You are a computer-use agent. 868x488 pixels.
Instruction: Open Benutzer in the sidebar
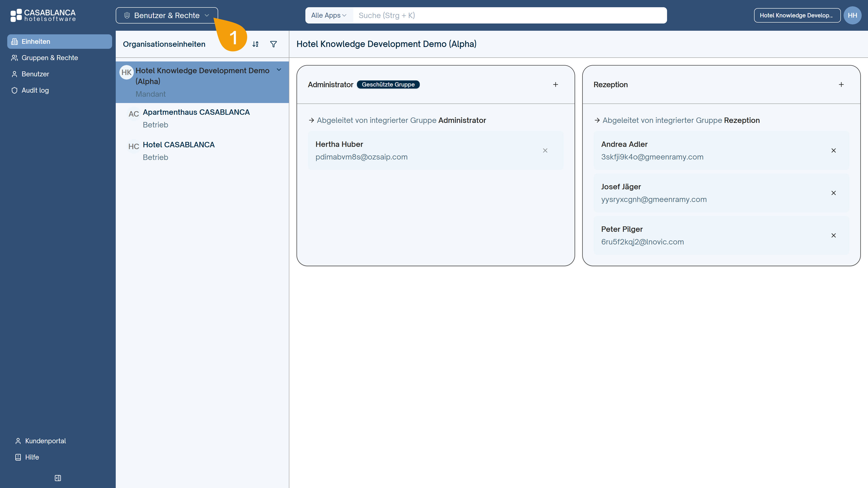point(60,74)
